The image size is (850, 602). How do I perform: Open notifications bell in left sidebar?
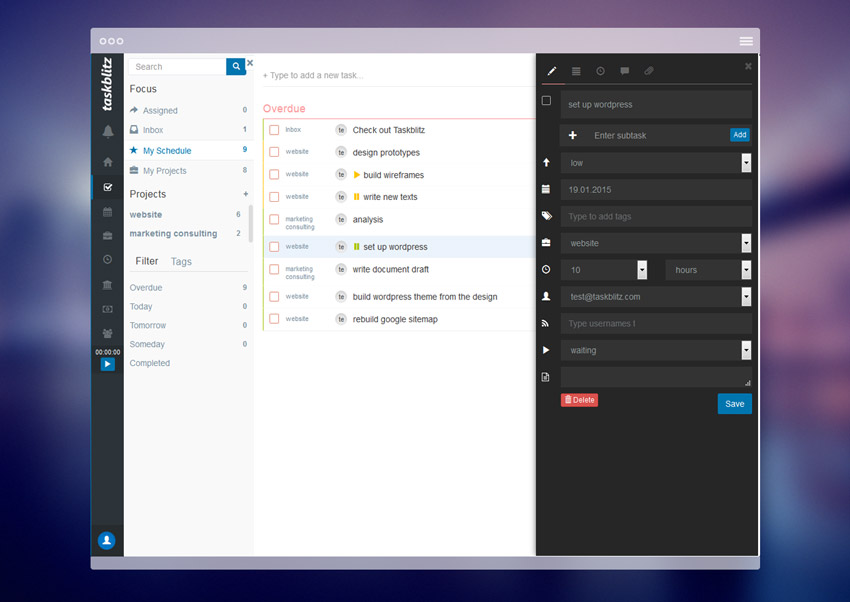(x=107, y=132)
